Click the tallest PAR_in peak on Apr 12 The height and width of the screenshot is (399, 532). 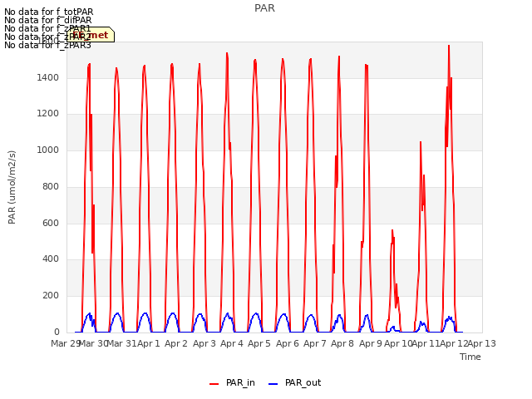coord(449,46)
